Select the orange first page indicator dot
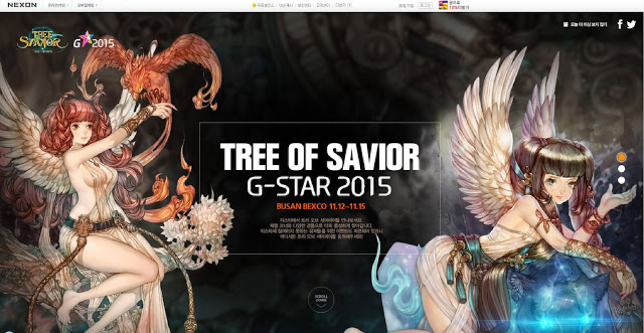Image resolution: width=644 pixels, height=333 pixels. coord(621,157)
